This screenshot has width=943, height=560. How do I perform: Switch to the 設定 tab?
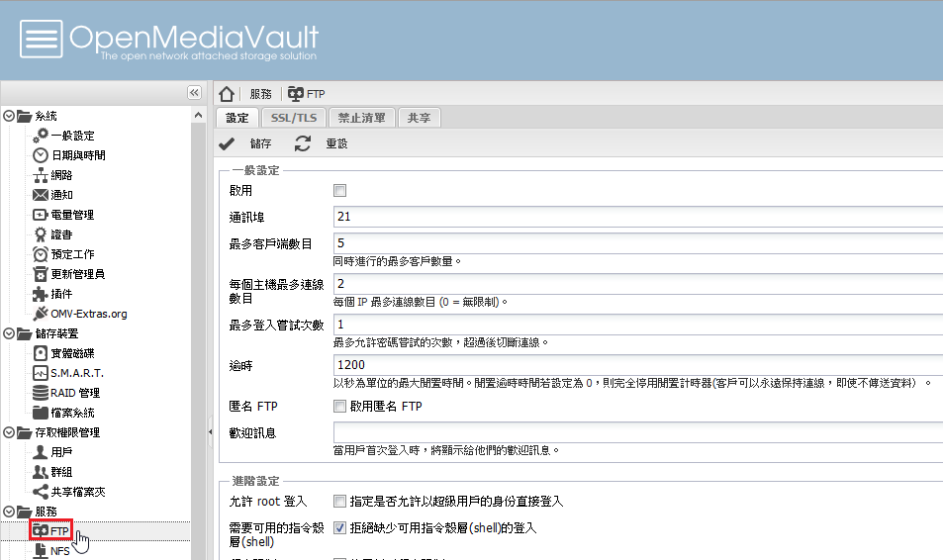pyautogui.click(x=236, y=118)
